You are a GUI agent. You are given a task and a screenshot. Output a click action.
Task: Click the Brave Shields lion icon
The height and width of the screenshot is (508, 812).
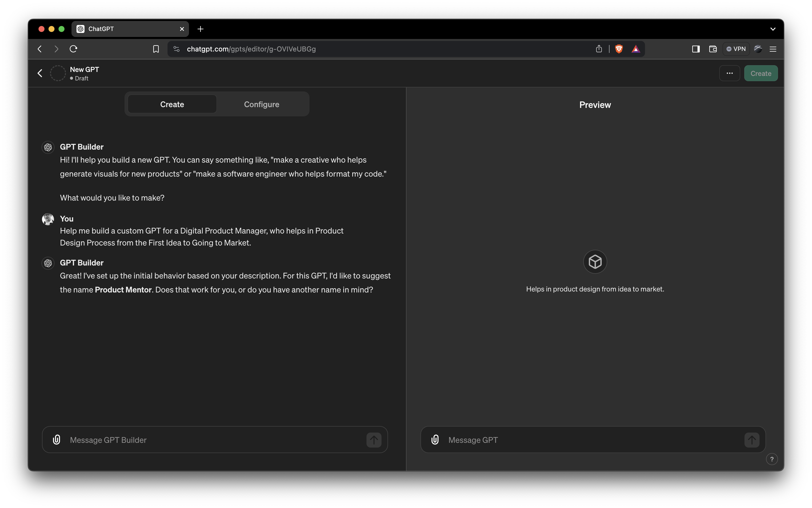619,49
